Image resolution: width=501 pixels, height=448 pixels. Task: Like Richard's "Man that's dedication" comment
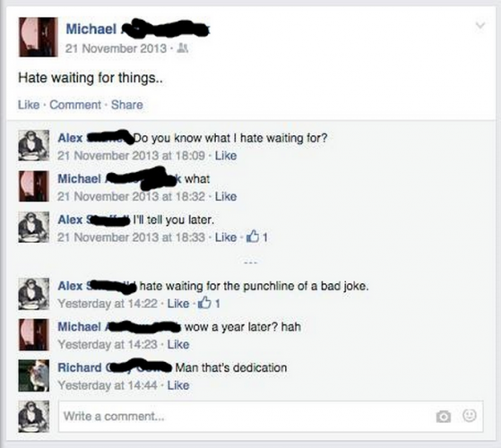point(178,385)
